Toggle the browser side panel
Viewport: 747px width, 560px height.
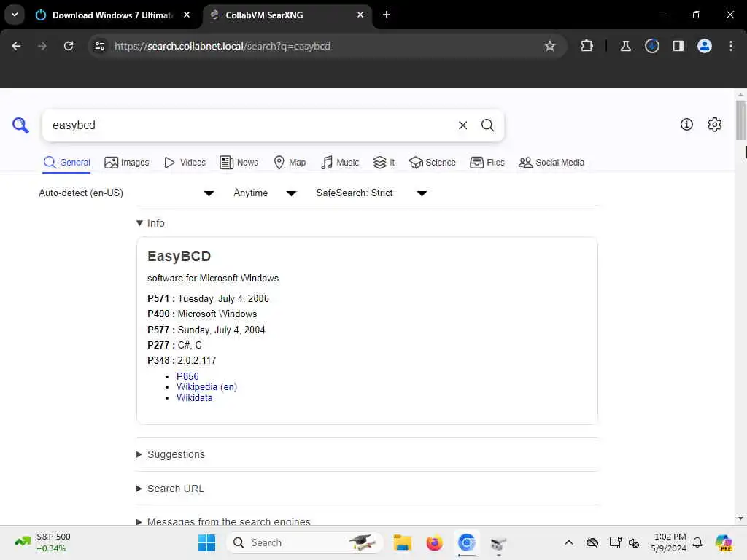678,46
